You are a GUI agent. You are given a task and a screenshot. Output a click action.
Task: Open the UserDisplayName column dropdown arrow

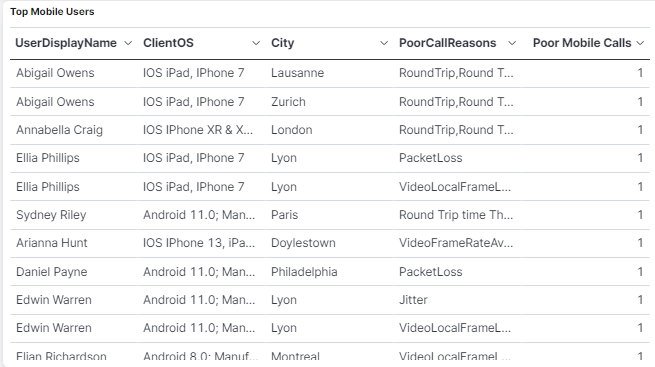pyautogui.click(x=128, y=43)
